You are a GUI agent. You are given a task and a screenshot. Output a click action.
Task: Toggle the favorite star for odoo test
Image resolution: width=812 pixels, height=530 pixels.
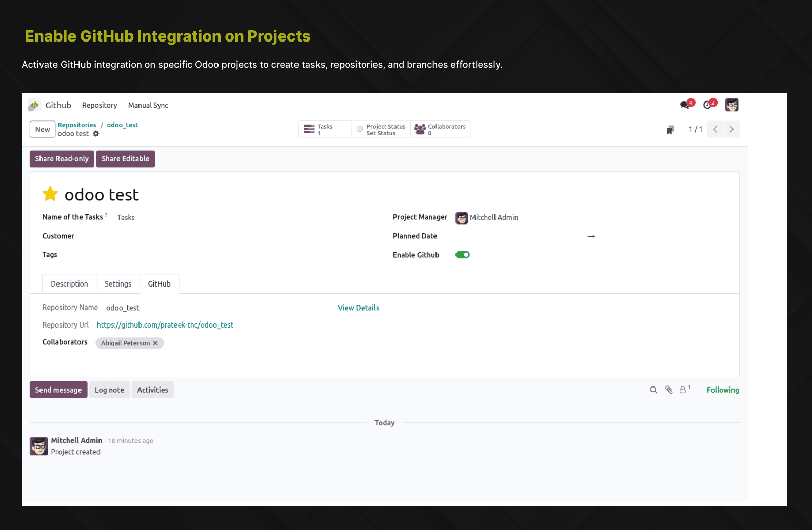50,194
